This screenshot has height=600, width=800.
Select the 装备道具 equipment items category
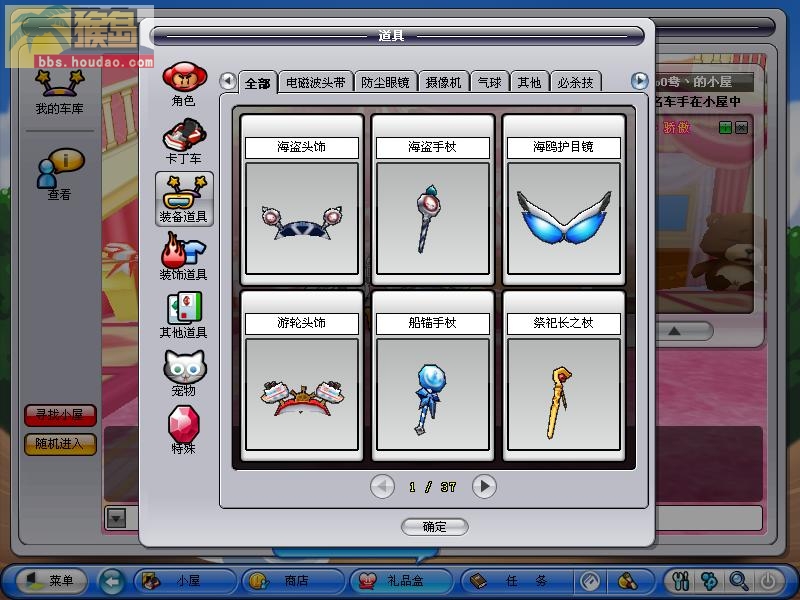coord(184,199)
